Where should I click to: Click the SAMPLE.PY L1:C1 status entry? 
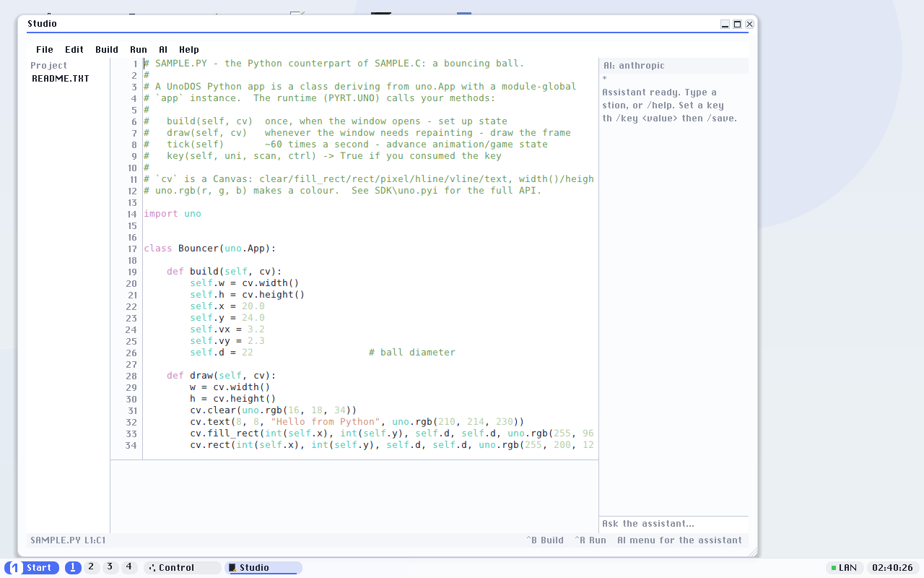[x=68, y=540]
